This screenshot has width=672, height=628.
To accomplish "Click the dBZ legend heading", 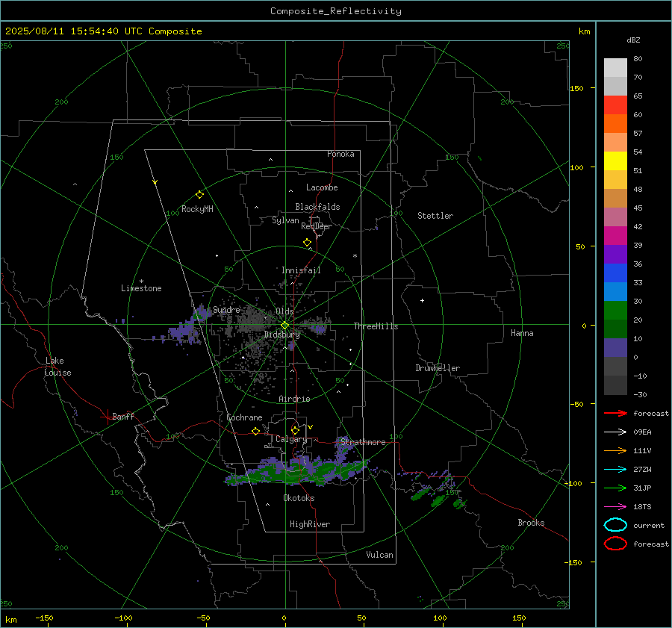I will tap(633, 40).
